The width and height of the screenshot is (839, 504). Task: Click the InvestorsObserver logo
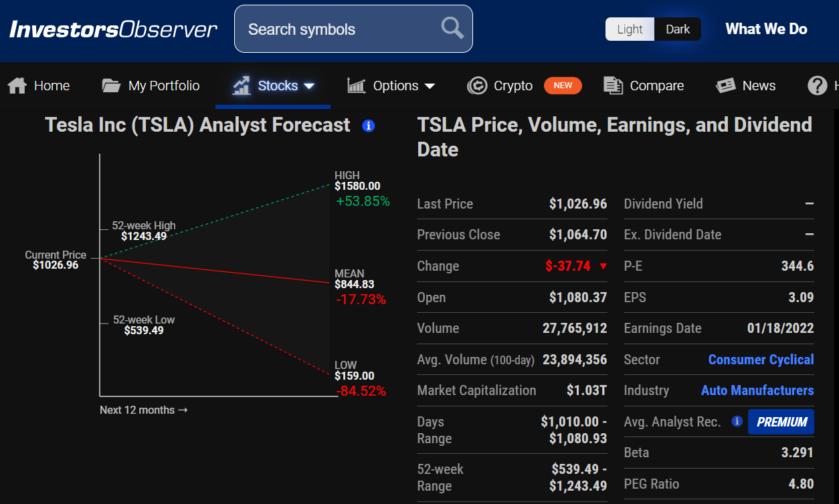[x=113, y=29]
